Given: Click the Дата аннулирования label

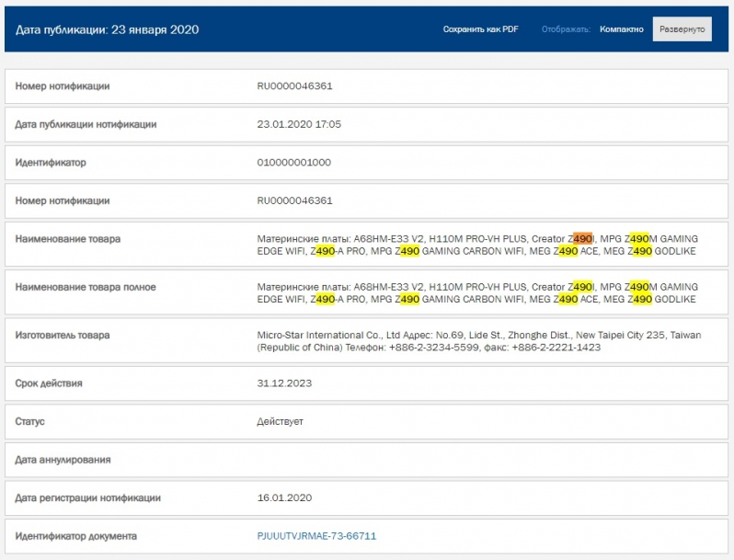Looking at the screenshot, I should 63,460.
